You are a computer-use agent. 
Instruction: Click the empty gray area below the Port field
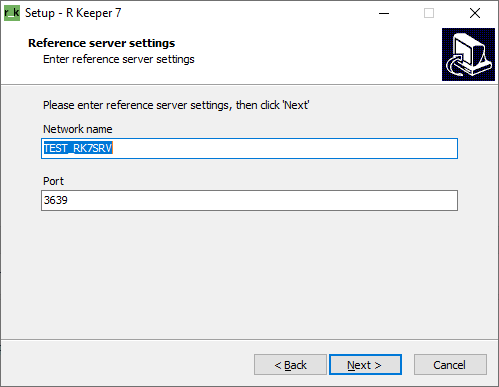coord(249,275)
